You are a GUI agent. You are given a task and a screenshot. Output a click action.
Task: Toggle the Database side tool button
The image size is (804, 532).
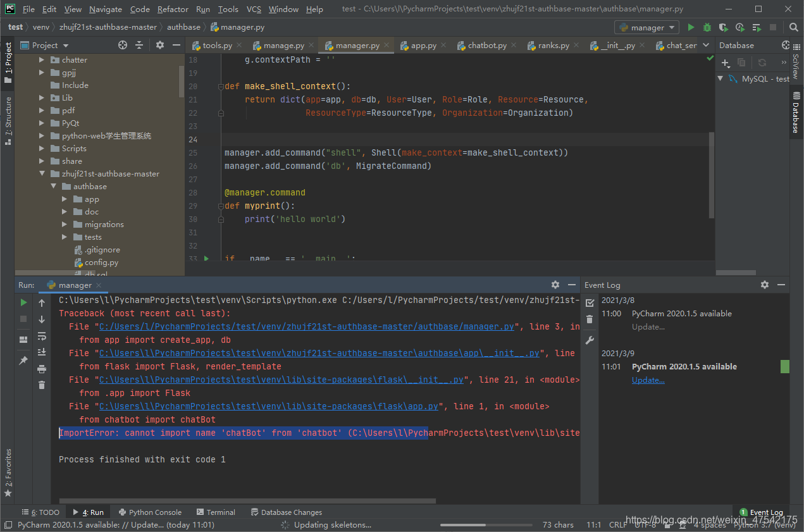(796, 113)
